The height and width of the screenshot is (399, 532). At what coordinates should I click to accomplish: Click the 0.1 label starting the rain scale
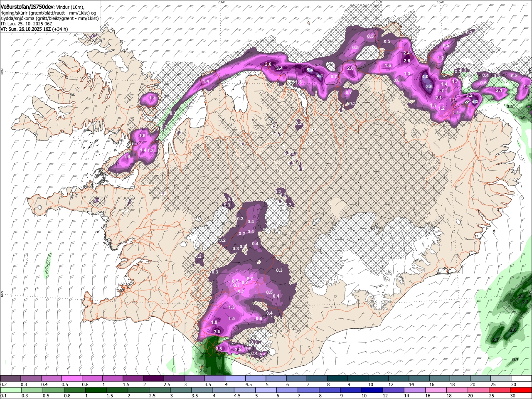(3, 396)
